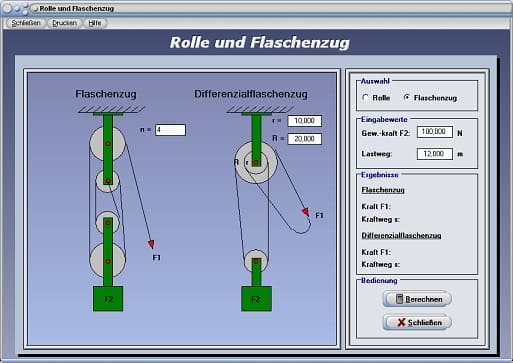The height and width of the screenshot is (363, 513).
Task: Click the Differenzialflaschenzug diagram heading
Action: (251, 94)
